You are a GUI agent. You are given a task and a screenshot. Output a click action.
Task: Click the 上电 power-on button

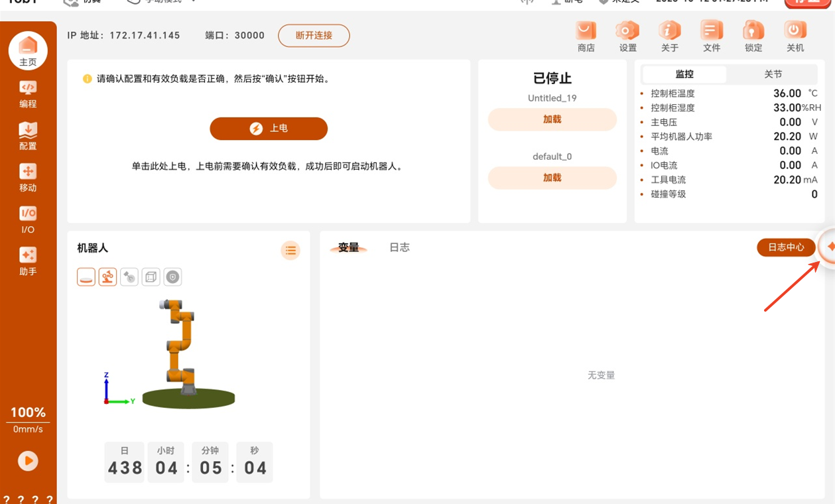click(269, 129)
